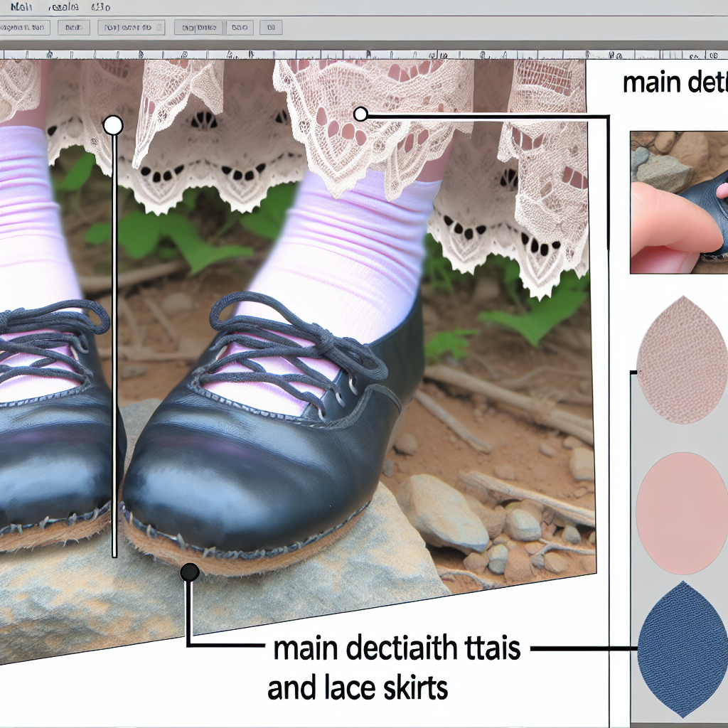This screenshot has width=728, height=728.
Task: Pick the beige fabric color swatch
Action: [x=682, y=360]
